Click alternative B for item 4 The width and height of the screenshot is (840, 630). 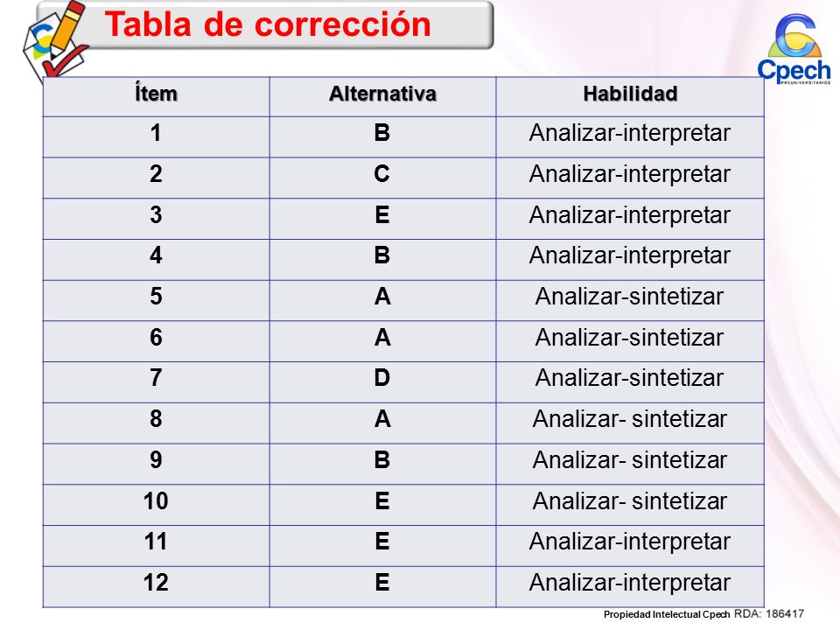coord(382,255)
